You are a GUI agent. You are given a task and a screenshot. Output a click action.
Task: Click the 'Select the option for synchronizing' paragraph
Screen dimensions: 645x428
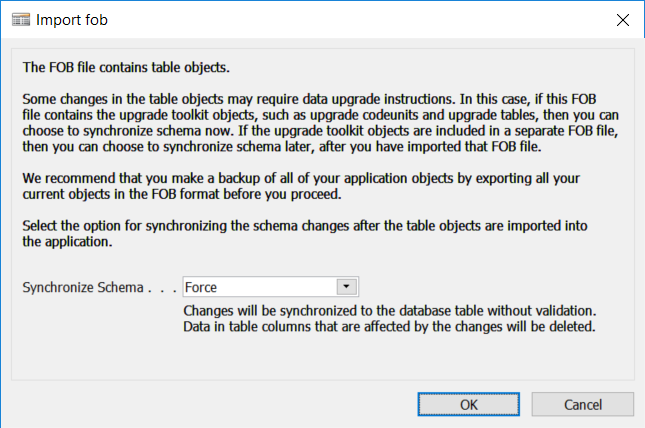pos(300,233)
